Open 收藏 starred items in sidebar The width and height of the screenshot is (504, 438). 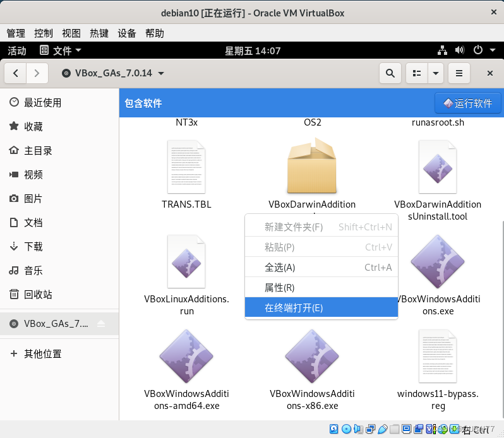click(59, 126)
